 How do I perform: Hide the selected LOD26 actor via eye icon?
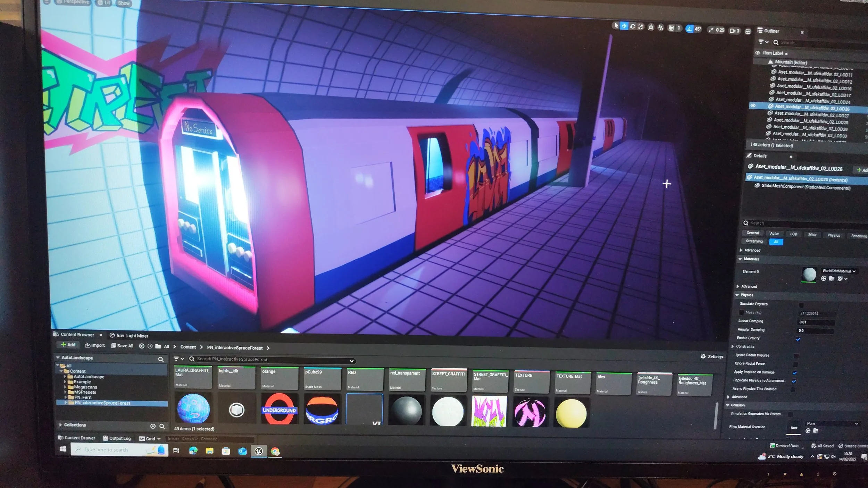point(753,106)
